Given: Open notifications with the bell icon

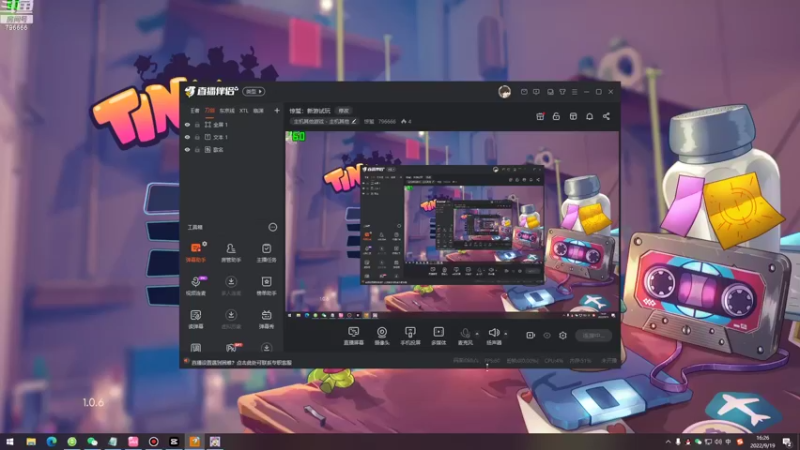Looking at the screenshot, I should point(590,116).
